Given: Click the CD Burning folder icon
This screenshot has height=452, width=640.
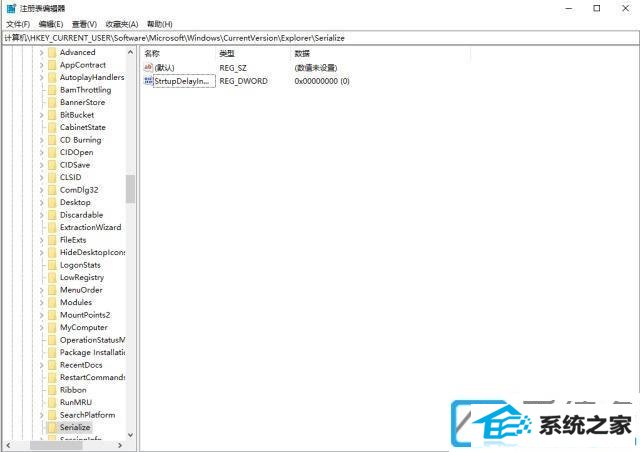Looking at the screenshot, I should [52, 140].
